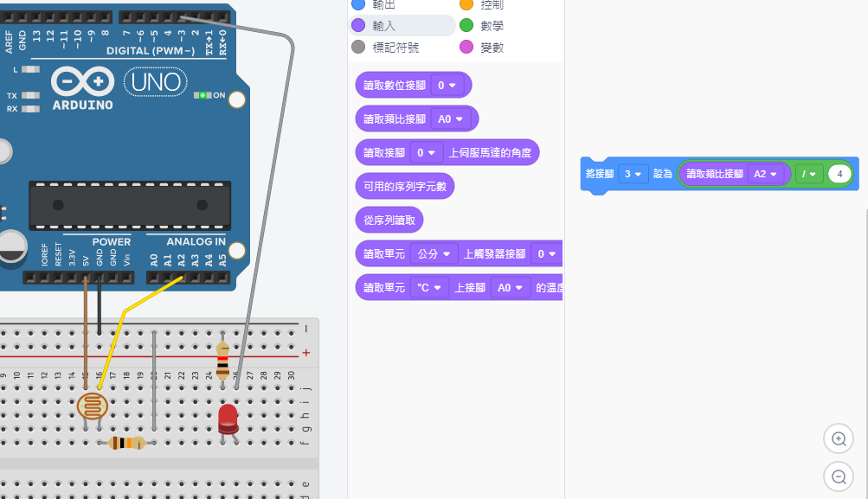Open the A2 pin dropdown in the workspace
868x499 pixels.
point(765,174)
